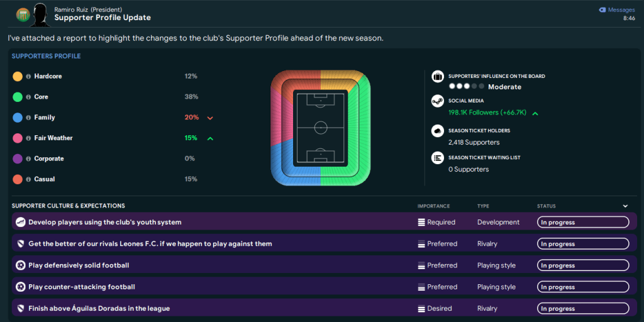Click the Status column header
This screenshot has width=644, height=322.
coord(546,206)
